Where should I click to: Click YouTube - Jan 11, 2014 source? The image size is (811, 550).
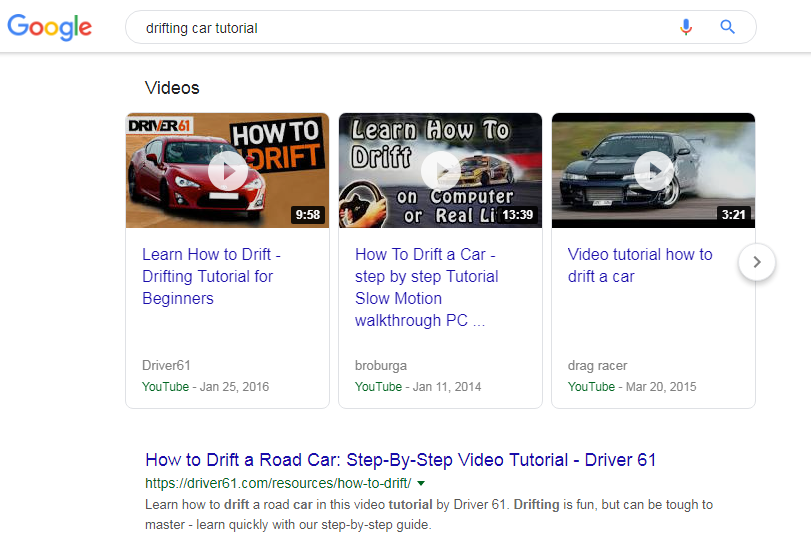[x=418, y=387]
